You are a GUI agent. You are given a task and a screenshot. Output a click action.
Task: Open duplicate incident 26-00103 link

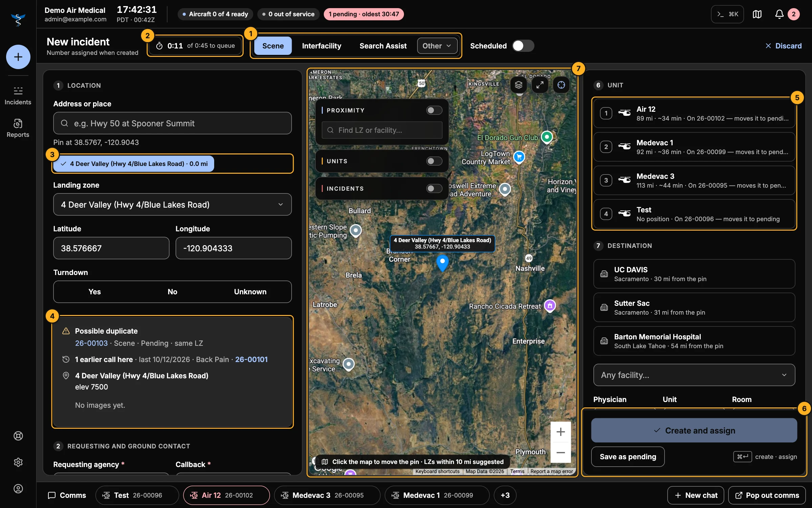click(91, 343)
